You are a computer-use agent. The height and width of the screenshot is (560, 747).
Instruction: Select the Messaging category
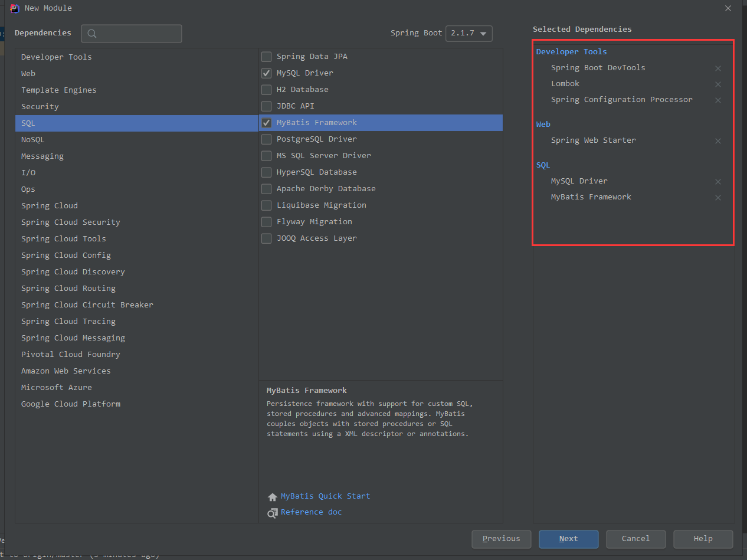137,156
